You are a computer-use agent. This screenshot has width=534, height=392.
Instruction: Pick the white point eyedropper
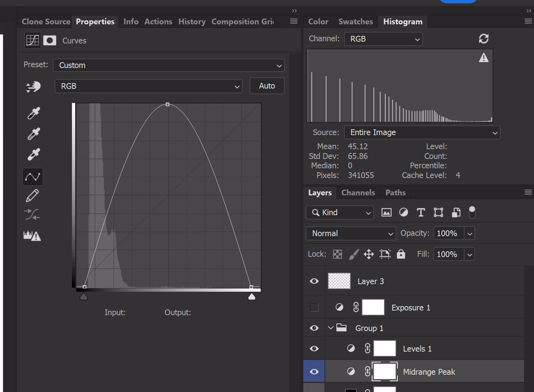coord(34,154)
